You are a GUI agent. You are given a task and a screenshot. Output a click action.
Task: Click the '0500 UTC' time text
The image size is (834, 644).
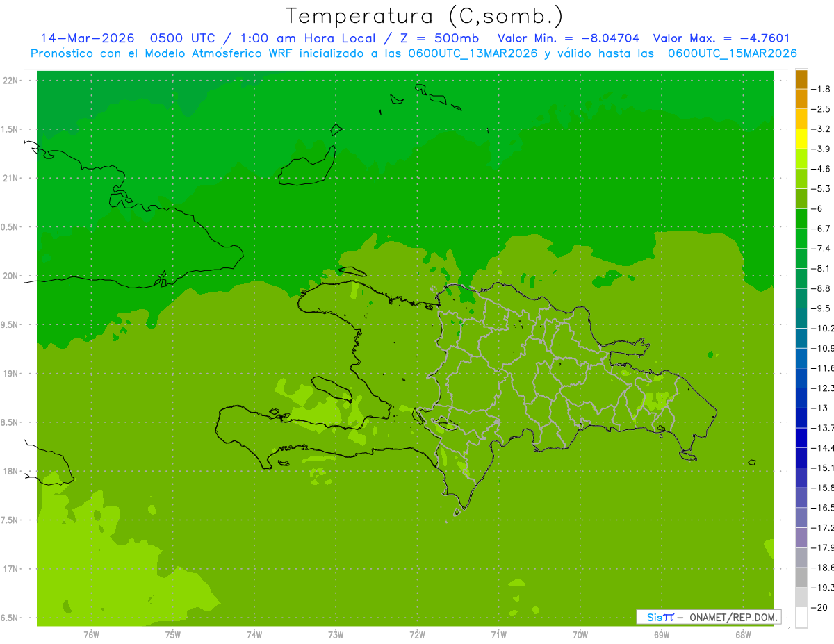tap(183, 38)
